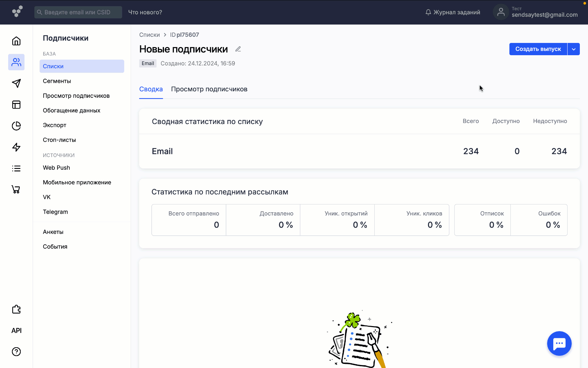Image resolution: width=588 pixels, height=368 pixels.
Task: Open the pie chart analytics icon
Action: point(16,126)
